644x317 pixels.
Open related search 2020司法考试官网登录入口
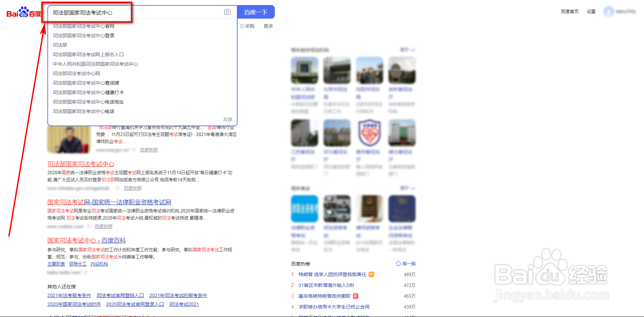pyautogui.click(x=135, y=304)
